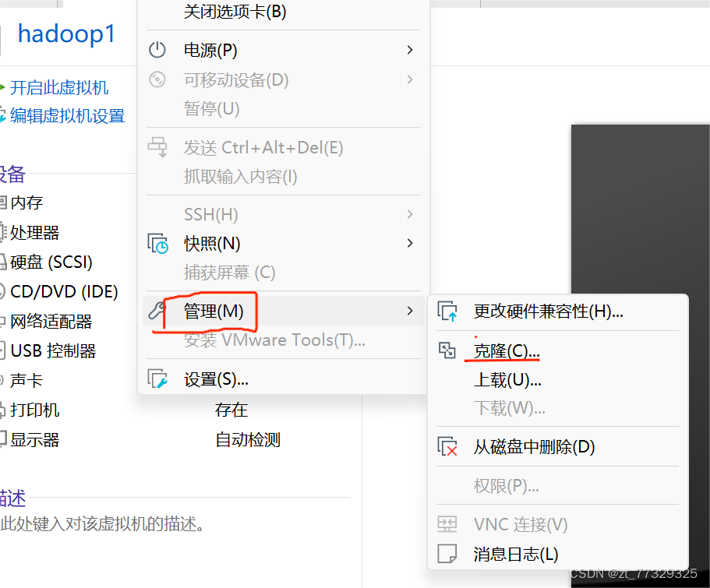This screenshot has height=588, width=710.
Task: Click the send keys icon beside Ctrl+Alt+Del
Action: (x=157, y=147)
